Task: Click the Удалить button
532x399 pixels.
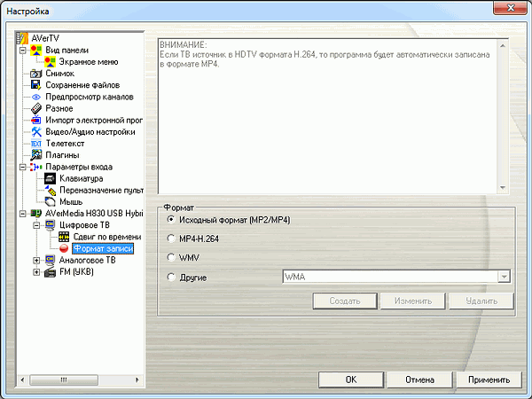Action: tap(481, 301)
